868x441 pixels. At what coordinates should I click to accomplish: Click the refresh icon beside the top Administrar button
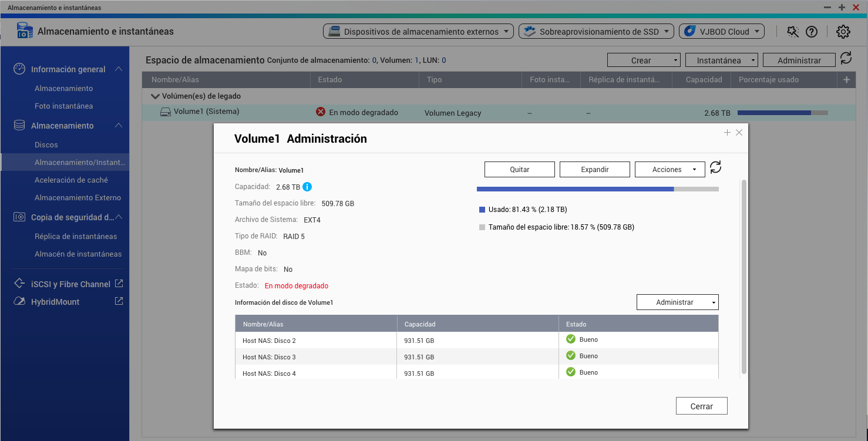(846, 58)
